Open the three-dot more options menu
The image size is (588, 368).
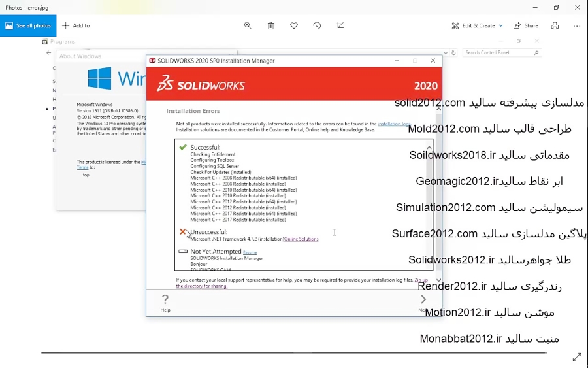[x=577, y=26]
